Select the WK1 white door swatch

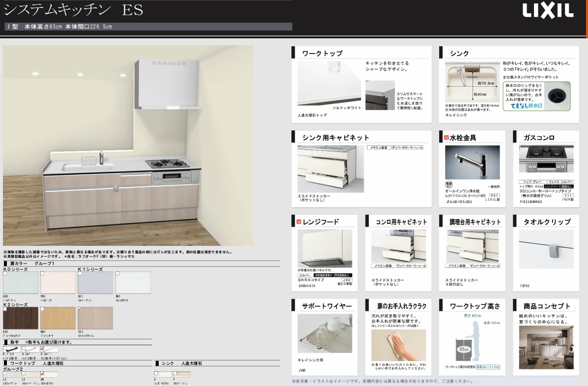[x=133, y=283]
